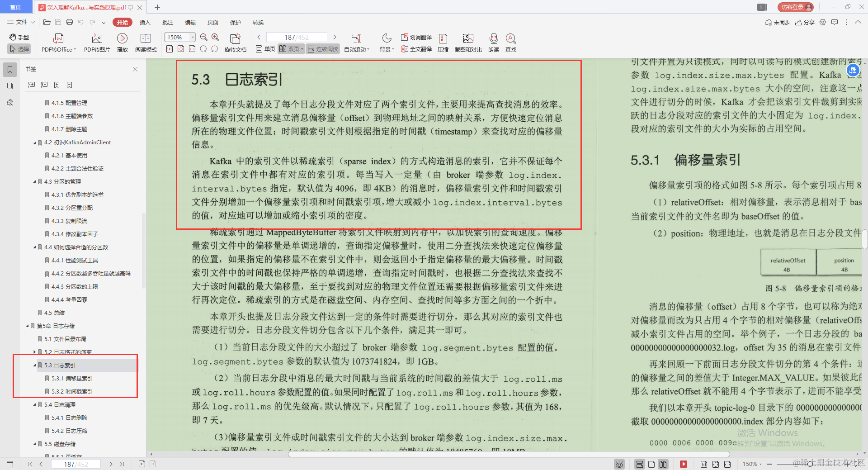Select the 手型 (hand) tool

(19, 37)
